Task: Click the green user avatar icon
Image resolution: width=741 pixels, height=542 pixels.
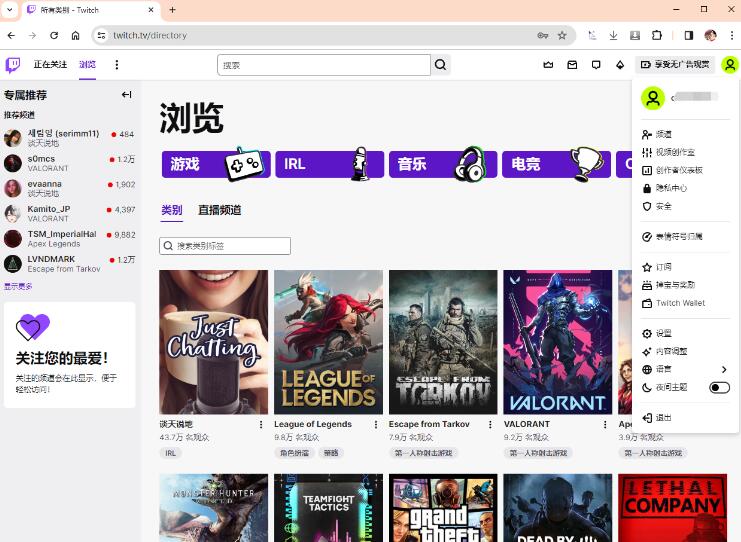Action: coord(730,65)
